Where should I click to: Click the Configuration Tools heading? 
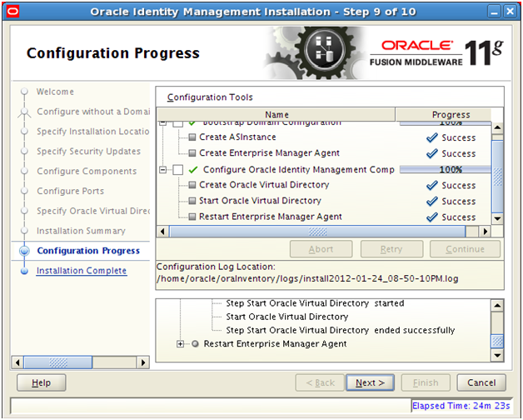pyautogui.click(x=210, y=97)
